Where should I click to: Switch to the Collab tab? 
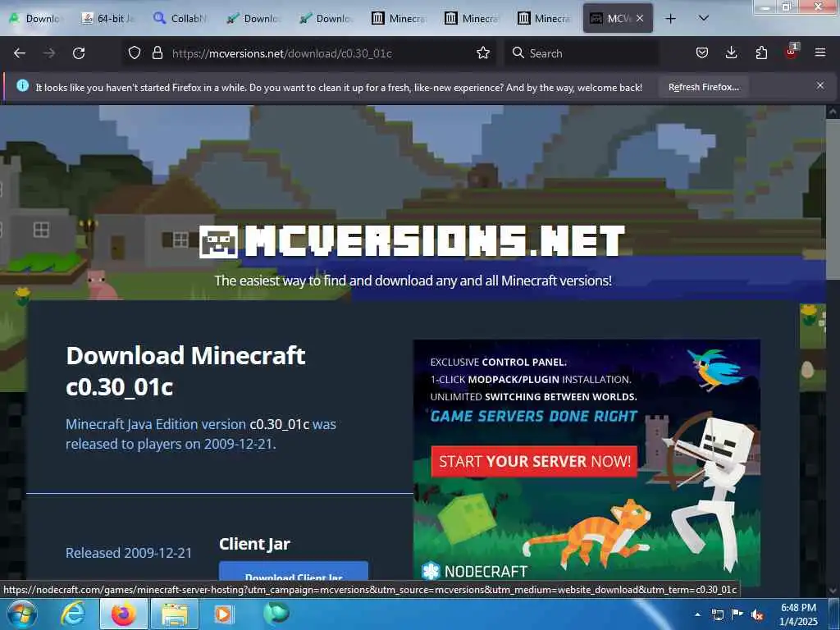pos(181,19)
